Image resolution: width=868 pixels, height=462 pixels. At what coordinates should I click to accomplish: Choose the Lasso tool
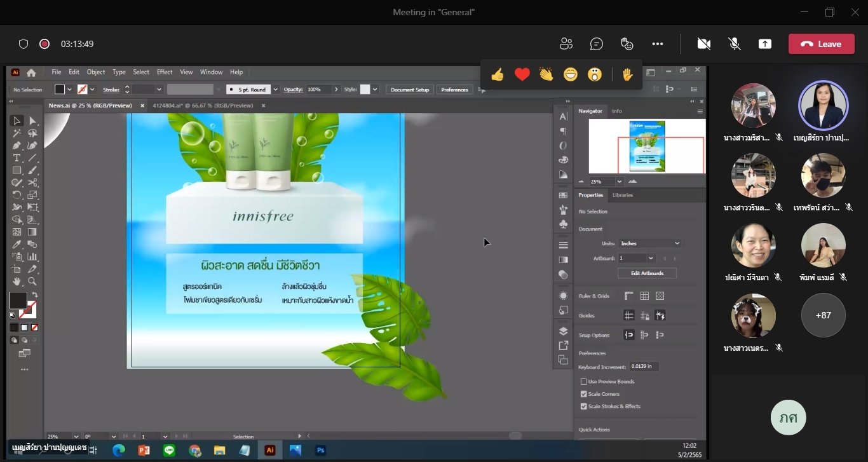pyautogui.click(x=32, y=133)
